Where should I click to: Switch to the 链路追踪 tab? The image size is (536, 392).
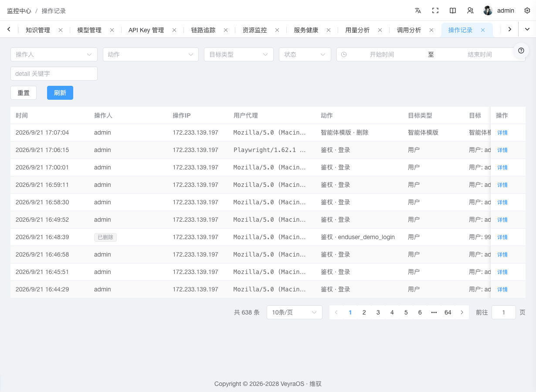click(203, 30)
